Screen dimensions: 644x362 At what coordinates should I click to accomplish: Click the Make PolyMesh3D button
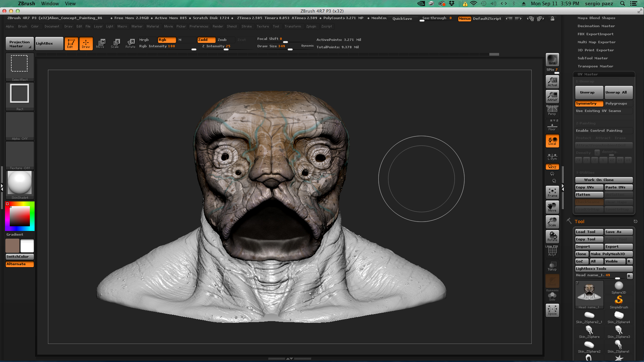click(x=611, y=254)
